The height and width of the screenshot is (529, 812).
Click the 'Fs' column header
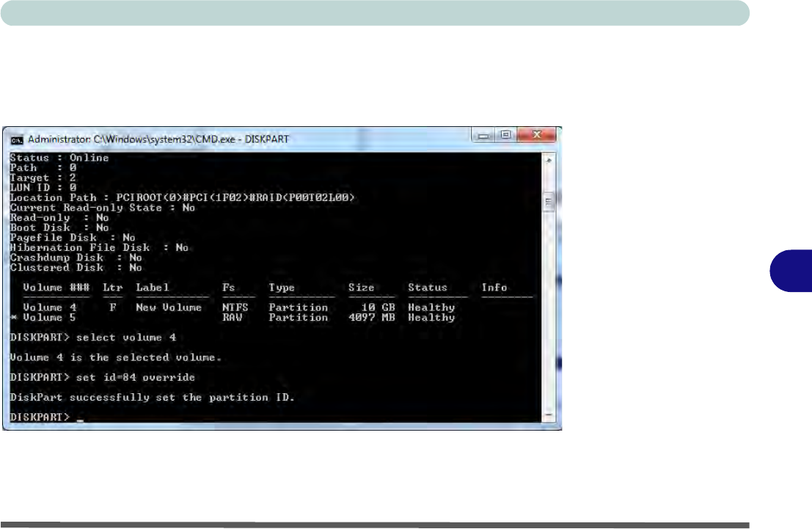point(229,288)
